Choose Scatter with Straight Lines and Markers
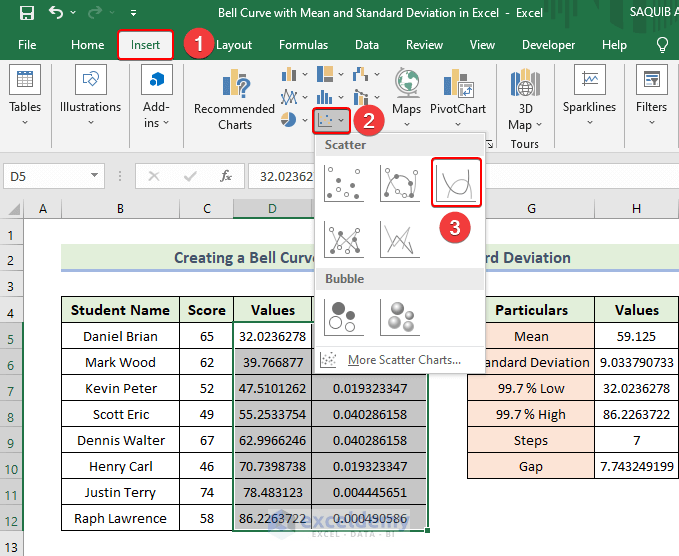Screen dimensions: 679x556 point(344,239)
